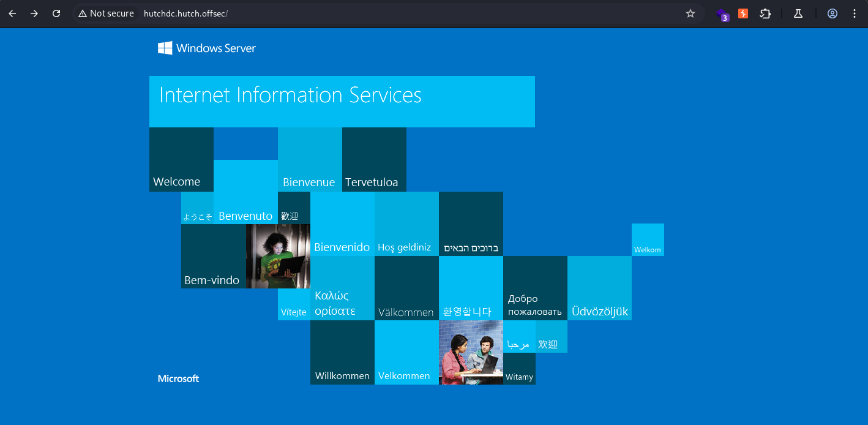The image size is (868, 425).
Task: Click the "Benvenuto" tile
Action: click(245, 192)
